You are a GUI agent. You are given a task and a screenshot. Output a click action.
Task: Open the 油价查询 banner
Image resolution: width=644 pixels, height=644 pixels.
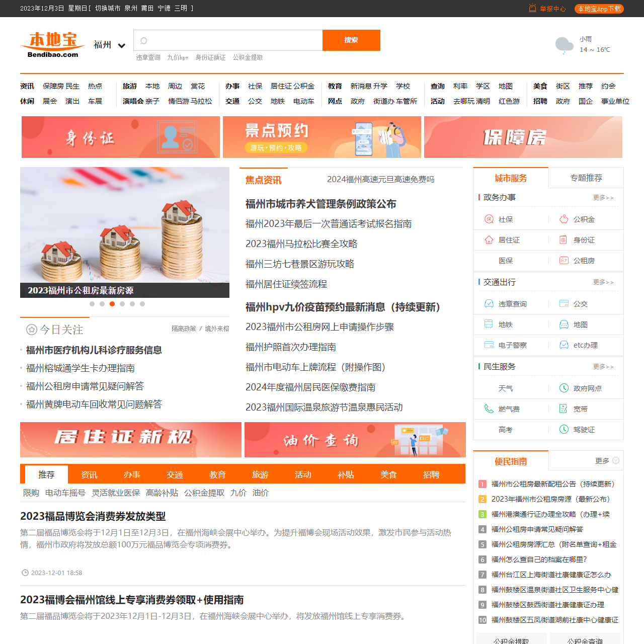point(355,440)
